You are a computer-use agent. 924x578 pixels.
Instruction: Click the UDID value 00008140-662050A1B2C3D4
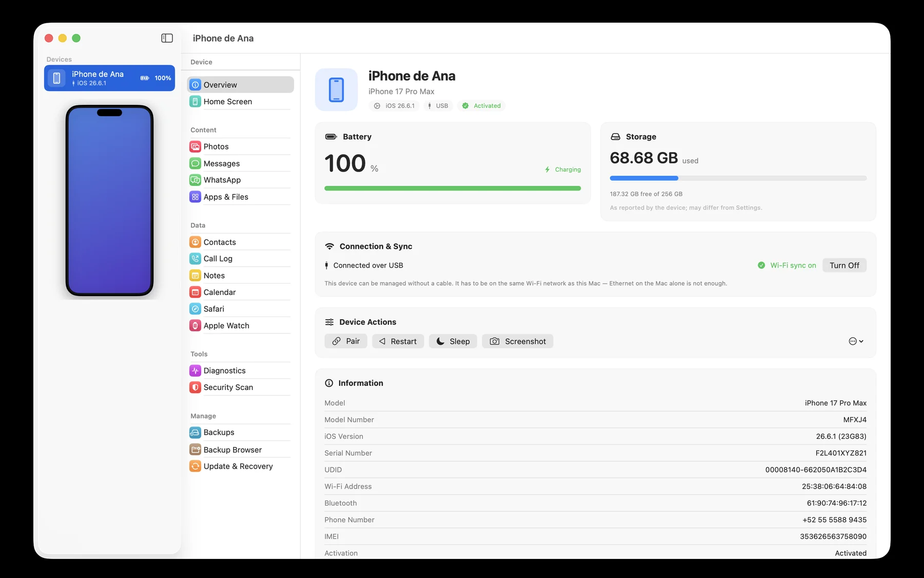[816, 470]
